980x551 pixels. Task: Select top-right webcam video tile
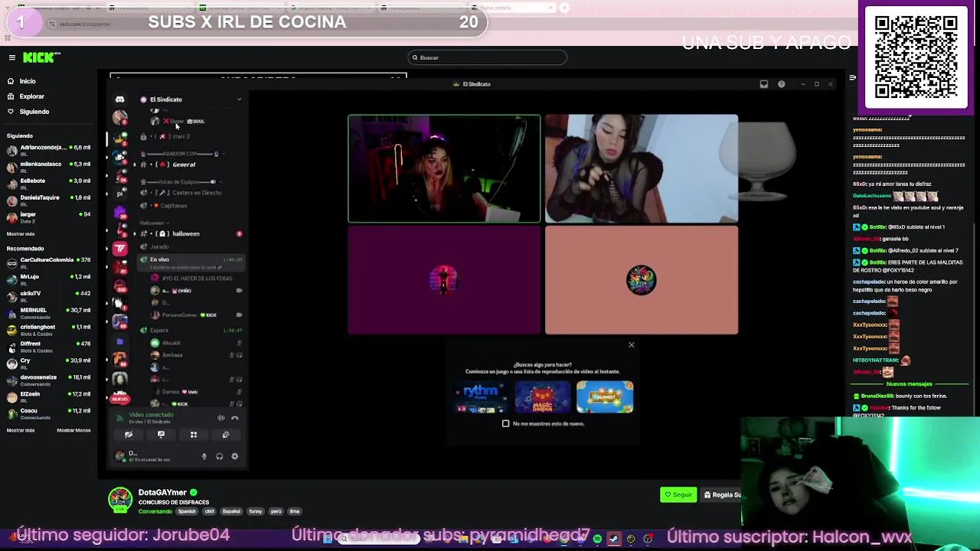(x=642, y=169)
